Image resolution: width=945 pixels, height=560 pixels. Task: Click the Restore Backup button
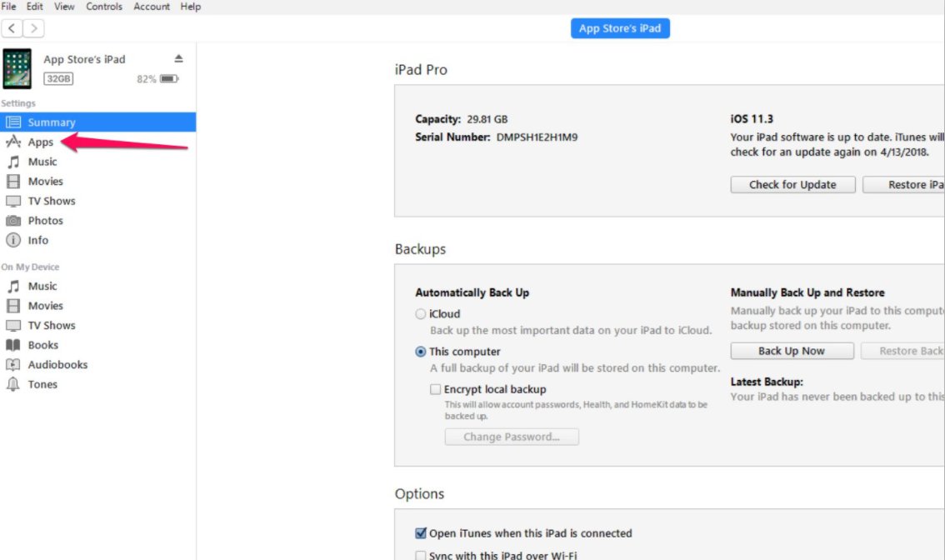pyautogui.click(x=902, y=351)
